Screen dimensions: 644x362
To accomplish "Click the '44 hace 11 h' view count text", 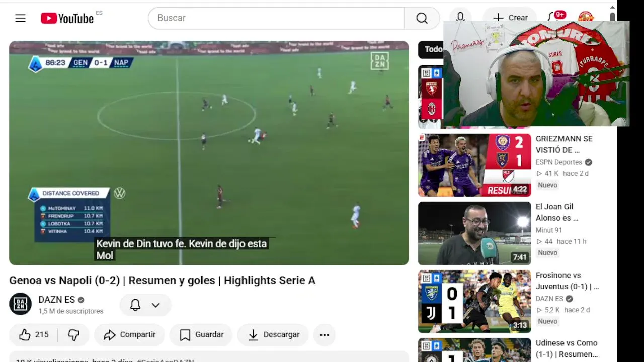I will tap(561, 242).
